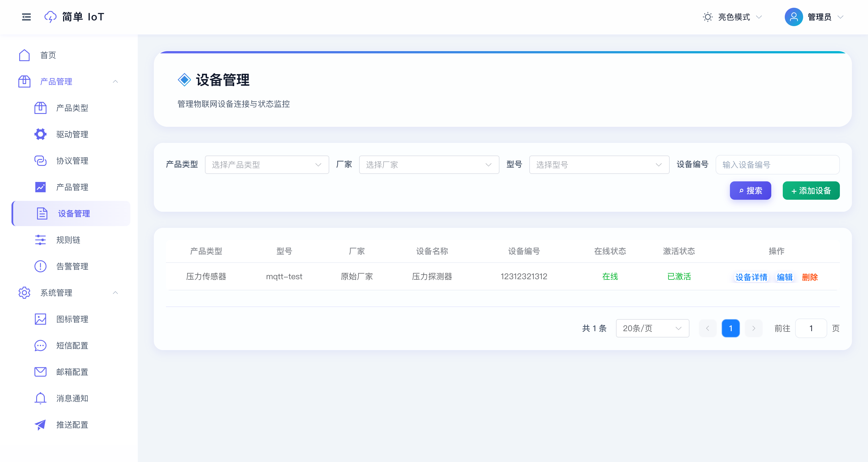The height and width of the screenshot is (462, 868).
Task: Click the 首页 home icon
Action: pos(24,55)
